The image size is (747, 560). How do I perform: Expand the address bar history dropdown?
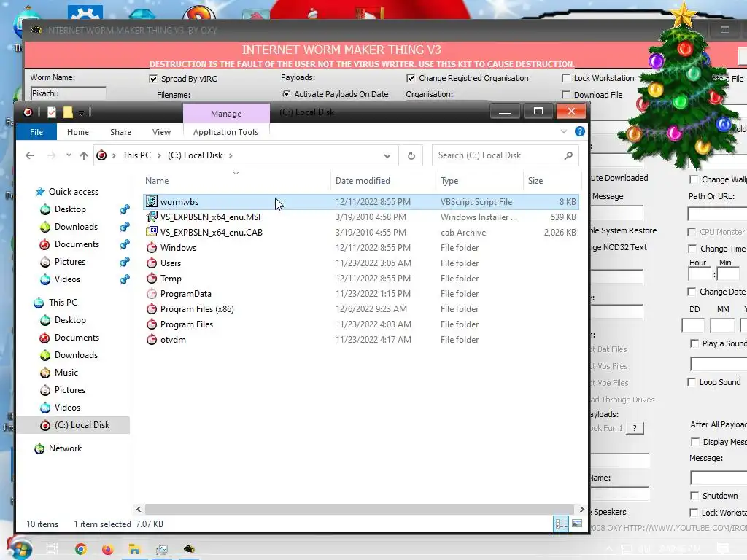point(387,156)
